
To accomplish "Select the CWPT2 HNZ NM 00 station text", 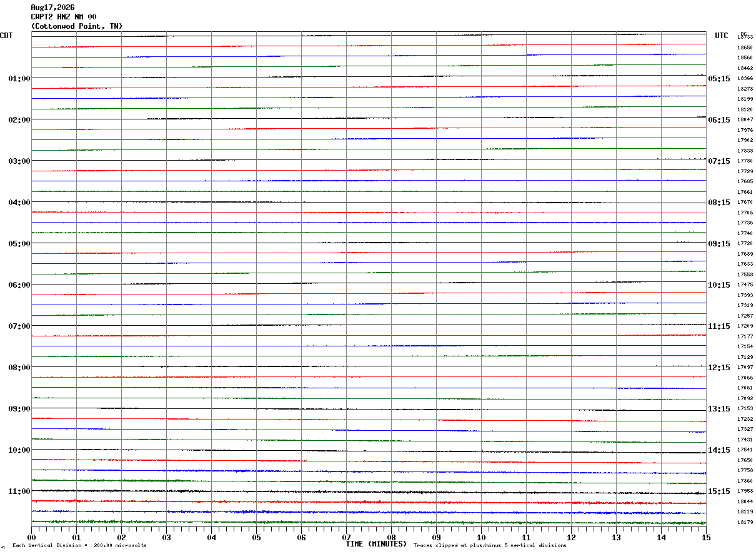I will [64, 17].
